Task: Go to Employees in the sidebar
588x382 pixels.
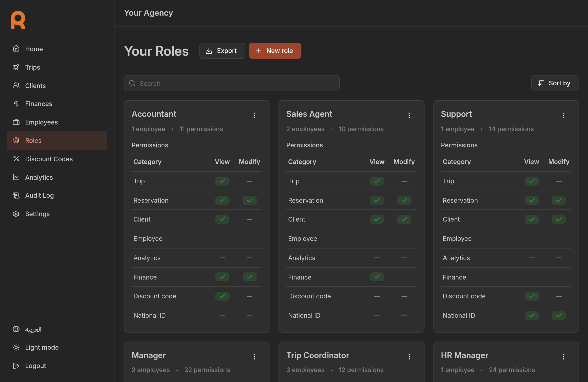Action: point(41,122)
